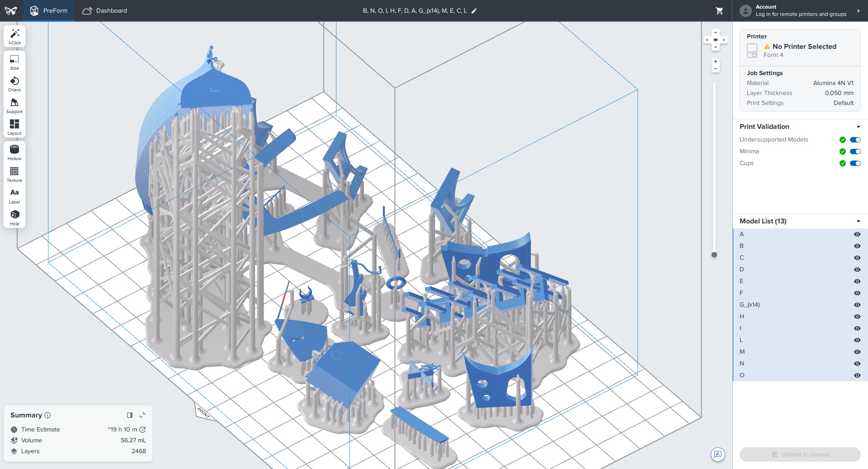The height and width of the screenshot is (469, 868).
Task: Switch to the PreForm tab
Action: click(49, 10)
